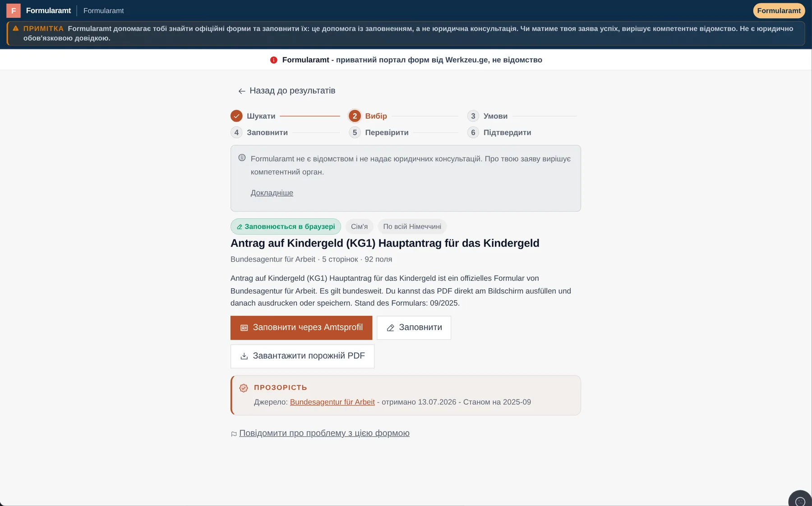Viewport: 812px width, 506px height.
Task: Click the Formularamt brand name in header
Action: 48,10
